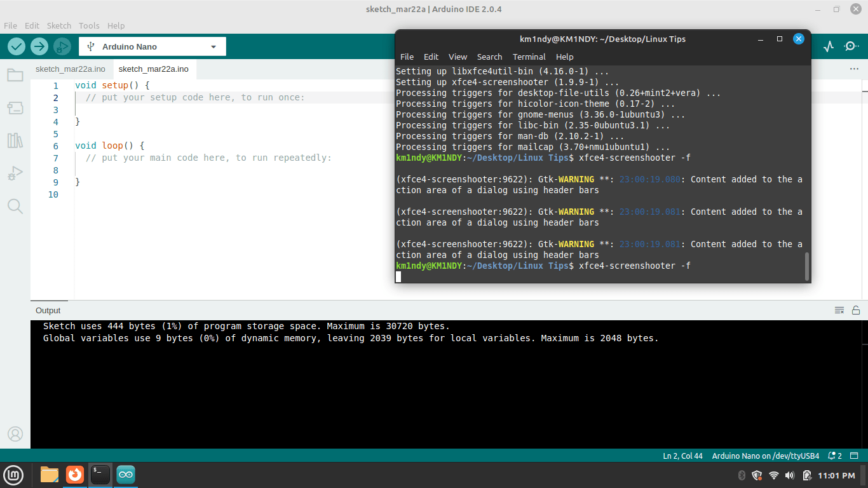Click the 'Processing triggers for man-db' terminal line
Image resolution: width=868 pixels, height=488 pixels.
pyautogui.click(x=510, y=136)
